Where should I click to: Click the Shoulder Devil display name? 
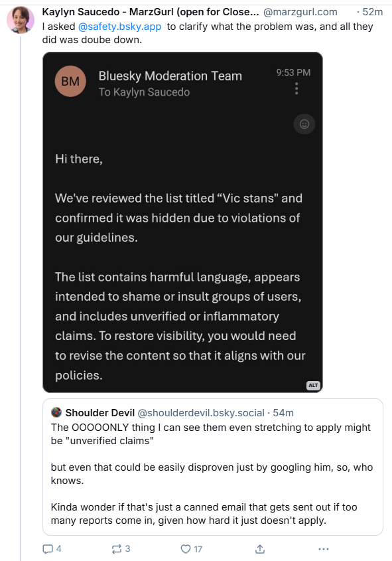100,412
